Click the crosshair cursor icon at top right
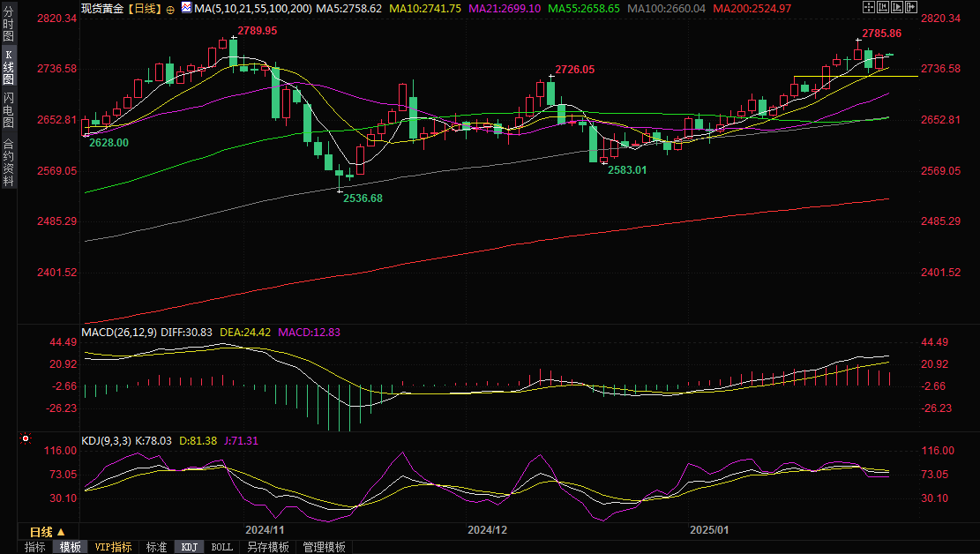This screenshot has height=554, width=980. (869, 8)
